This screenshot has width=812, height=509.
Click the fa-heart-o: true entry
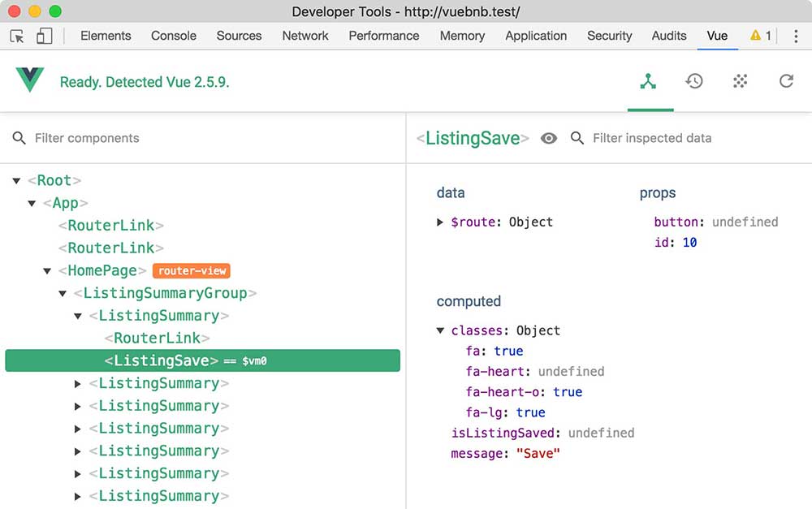(x=524, y=392)
